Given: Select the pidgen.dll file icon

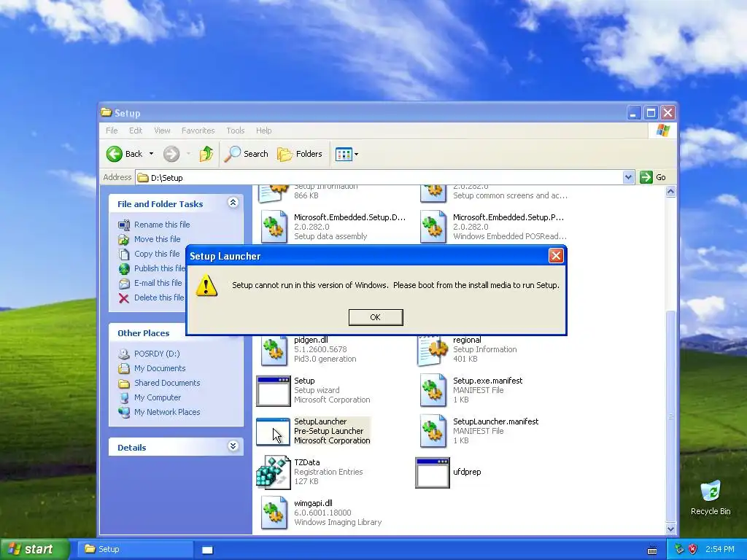Looking at the screenshot, I should [274, 351].
